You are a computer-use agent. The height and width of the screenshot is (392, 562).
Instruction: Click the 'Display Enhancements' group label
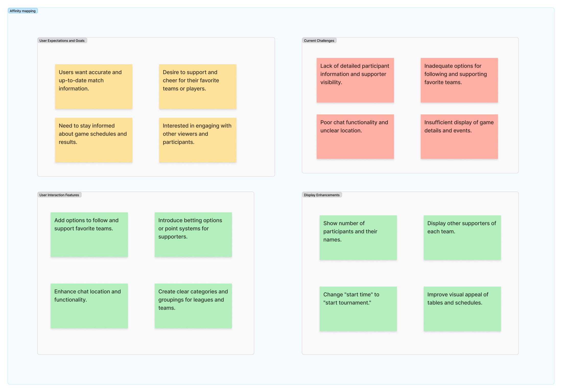click(322, 195)
